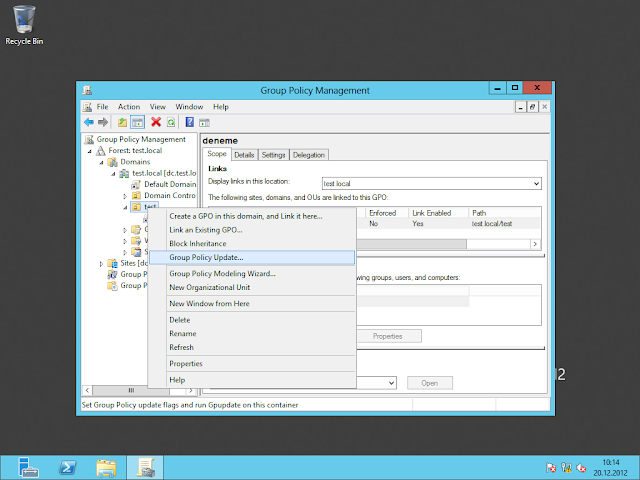Switch to the Settings tab
Screen dimensions: 640x480
pos(273,155)
